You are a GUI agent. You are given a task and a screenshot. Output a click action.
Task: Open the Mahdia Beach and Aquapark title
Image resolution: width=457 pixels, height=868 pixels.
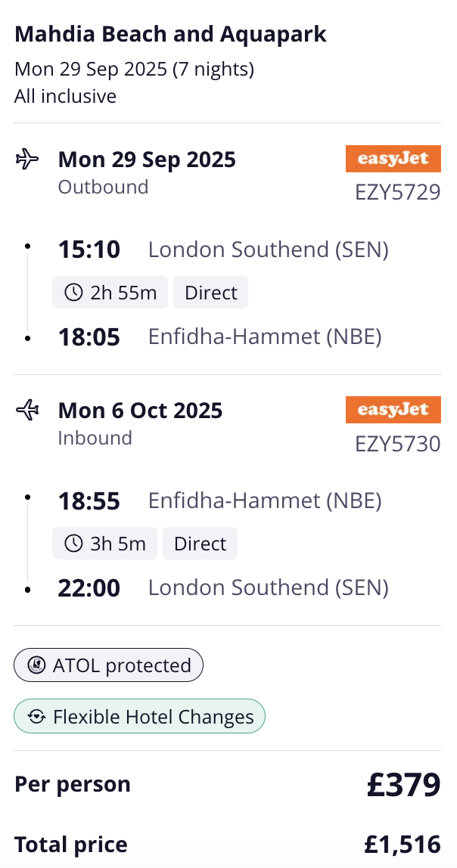(x=170, y=34)
